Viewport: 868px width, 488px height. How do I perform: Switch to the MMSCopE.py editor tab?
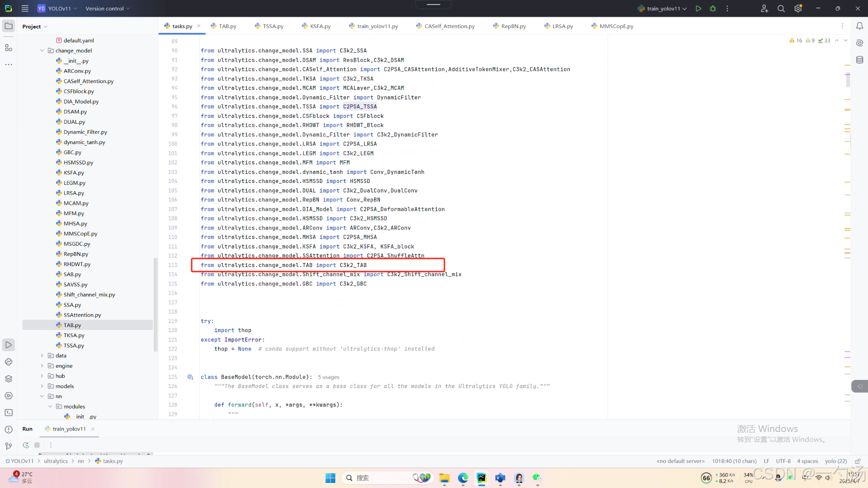click(616, 26)
